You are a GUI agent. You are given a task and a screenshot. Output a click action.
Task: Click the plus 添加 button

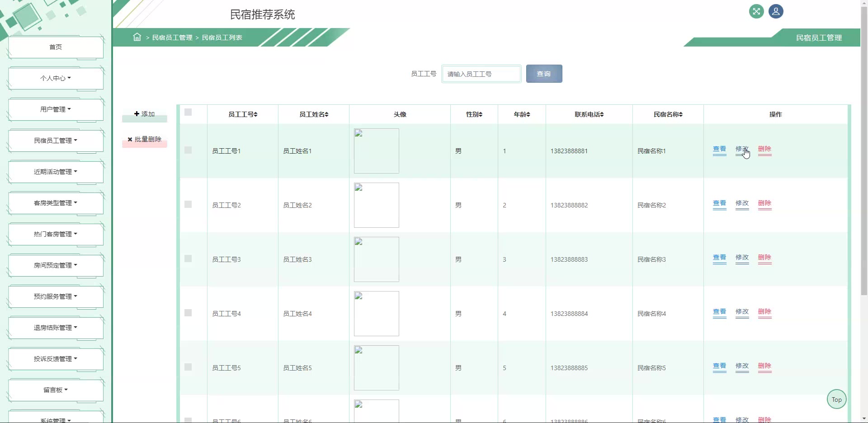pyautogui.click(x=145, y=114)
